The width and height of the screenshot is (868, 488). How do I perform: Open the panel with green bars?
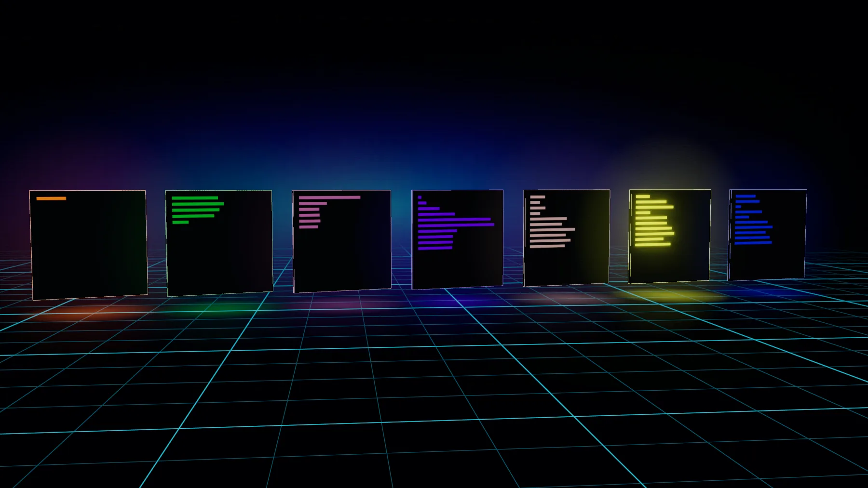coord(219,243)
